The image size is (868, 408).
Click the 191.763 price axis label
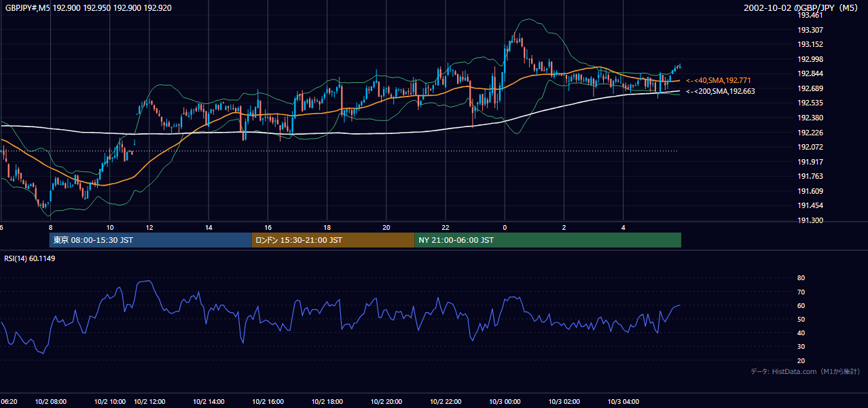point(810,176)
